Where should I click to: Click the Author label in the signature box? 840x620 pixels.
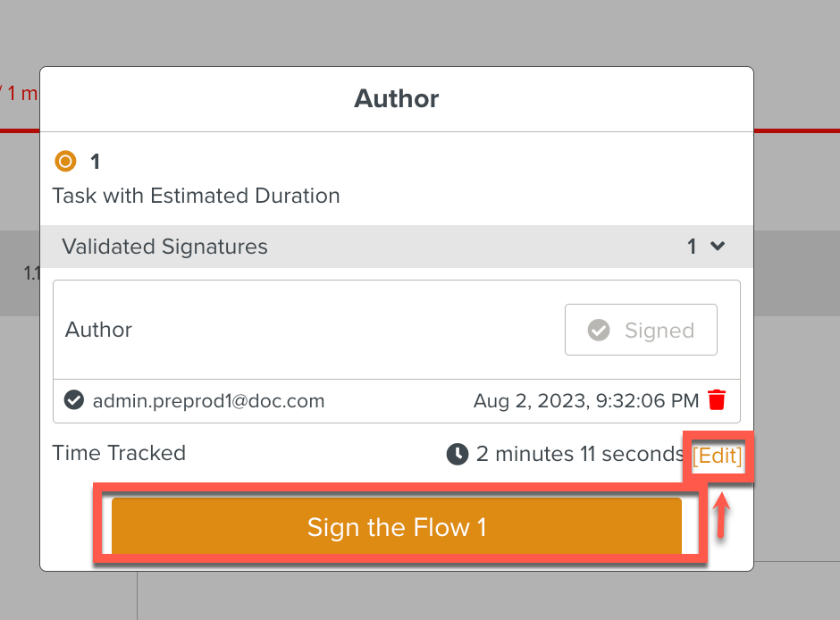click(x=98, y=330)
